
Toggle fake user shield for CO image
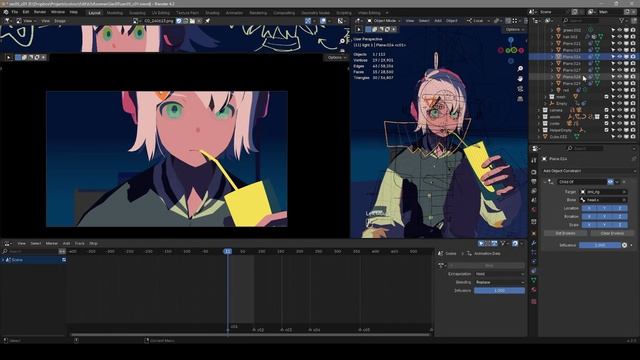pyautogui.click(x=179, y=20)
